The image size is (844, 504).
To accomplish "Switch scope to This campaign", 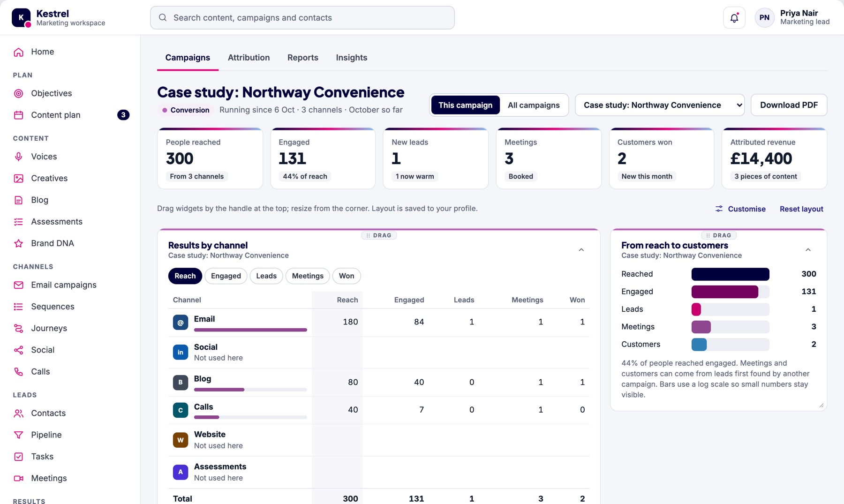I will (465, 105).
